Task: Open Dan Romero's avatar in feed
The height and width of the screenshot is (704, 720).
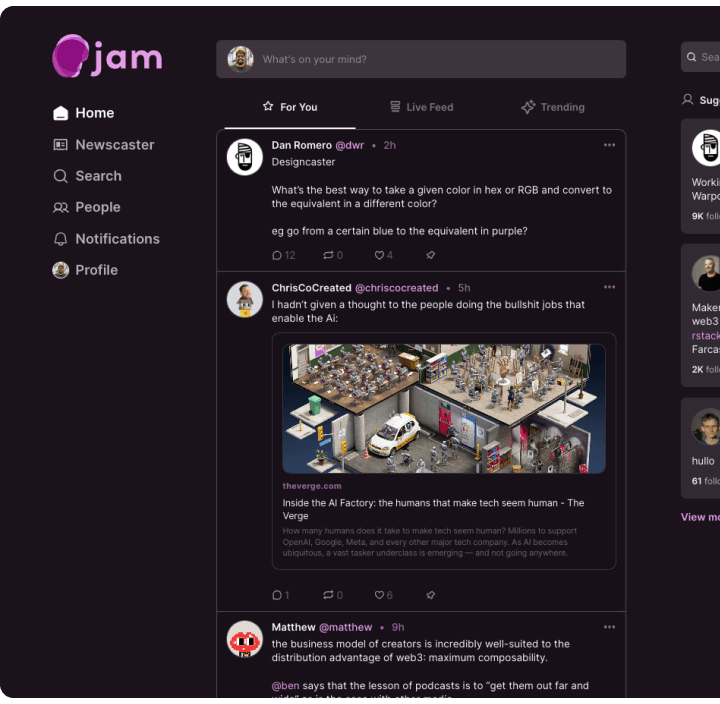Action: (245, 157)
